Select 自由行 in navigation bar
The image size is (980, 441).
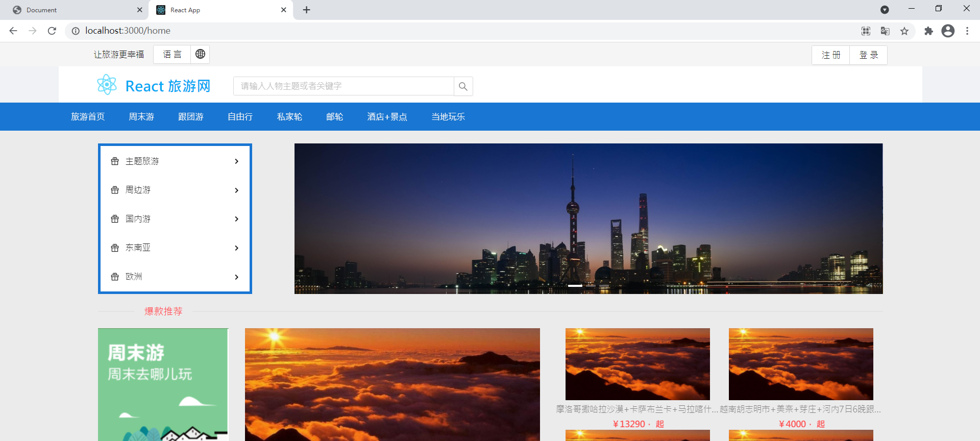click(x=240, y=116)
